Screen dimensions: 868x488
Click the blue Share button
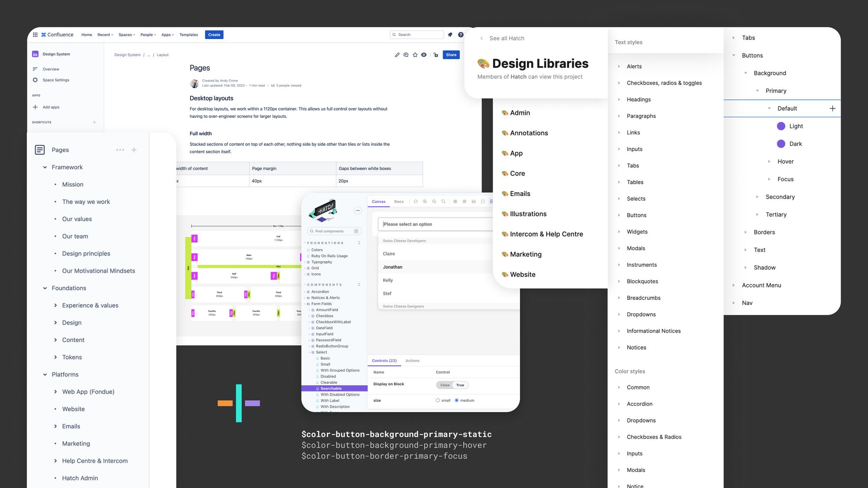coord(451,55)
